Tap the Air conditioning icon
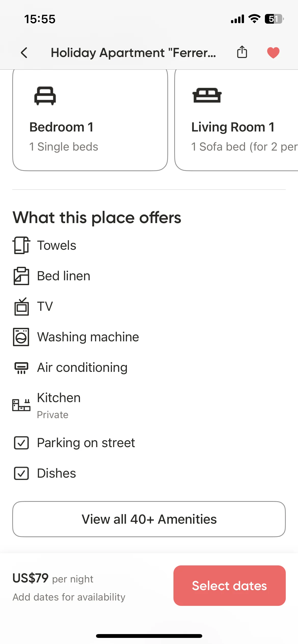The width and height of the screenshot is (298, 644). coord(21,368)
